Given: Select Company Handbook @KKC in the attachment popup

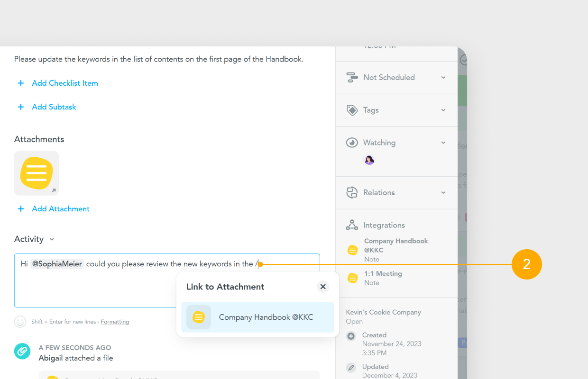Looking at the screenshot, I should (258, 317).
